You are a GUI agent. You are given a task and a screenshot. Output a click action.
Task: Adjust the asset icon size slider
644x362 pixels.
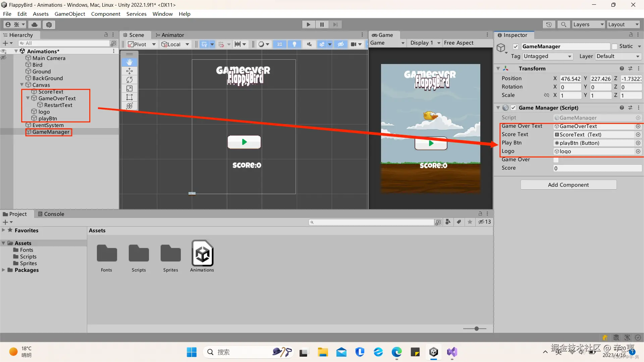point(476,329)
